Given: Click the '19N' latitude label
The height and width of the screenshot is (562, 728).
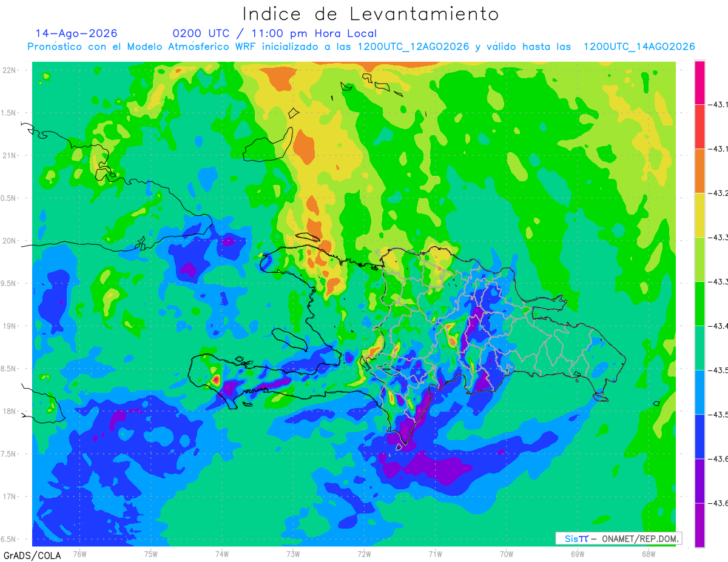Looking at the screenshot, I should click(x=9, y=326).
